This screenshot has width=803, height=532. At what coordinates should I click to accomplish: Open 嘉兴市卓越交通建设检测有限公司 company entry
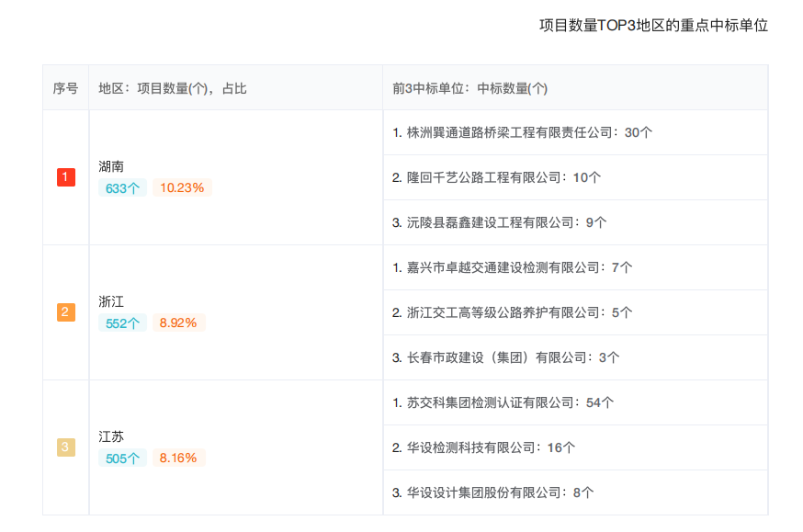[504, 267]
